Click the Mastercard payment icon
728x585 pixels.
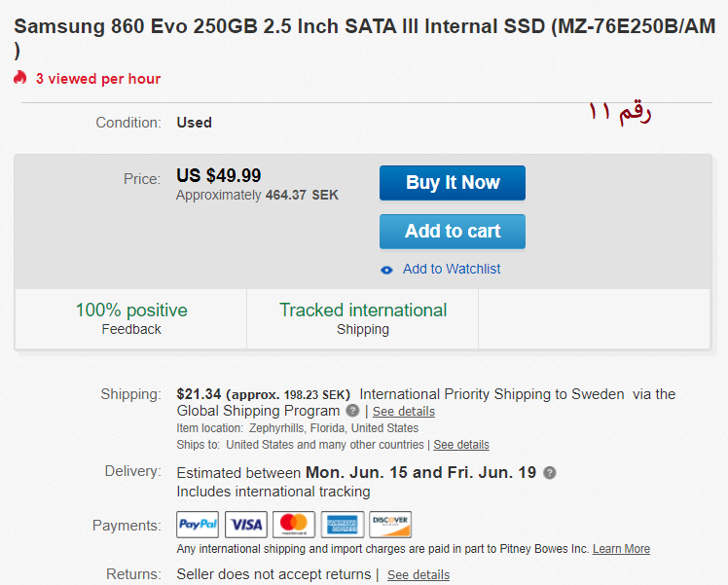pos(294,526)
